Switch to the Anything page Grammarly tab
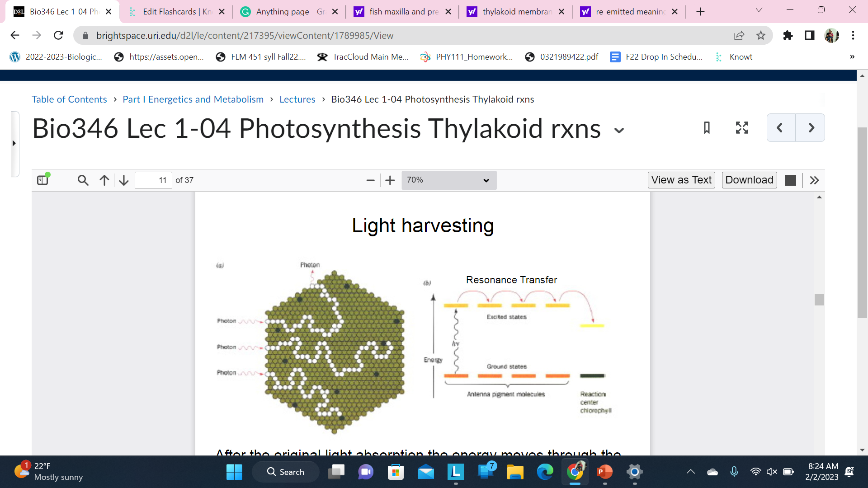This screenshot has width=868, height=488. tap(289, 12)
